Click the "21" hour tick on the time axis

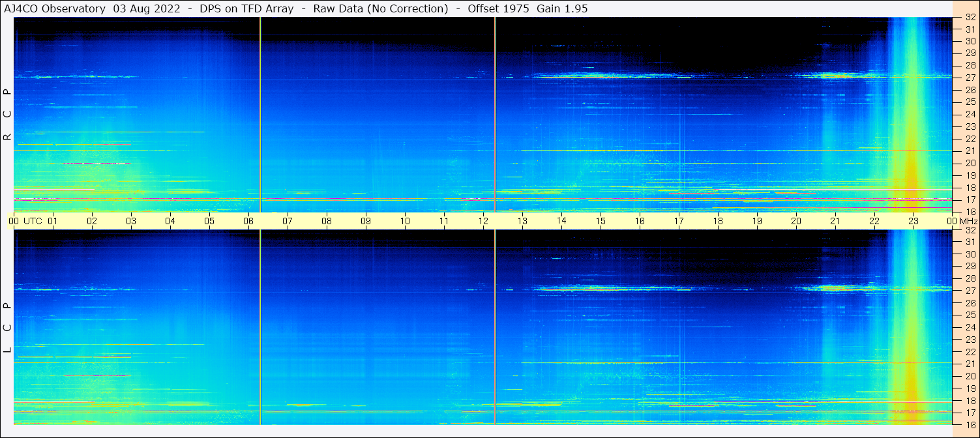tap(835, 221)
